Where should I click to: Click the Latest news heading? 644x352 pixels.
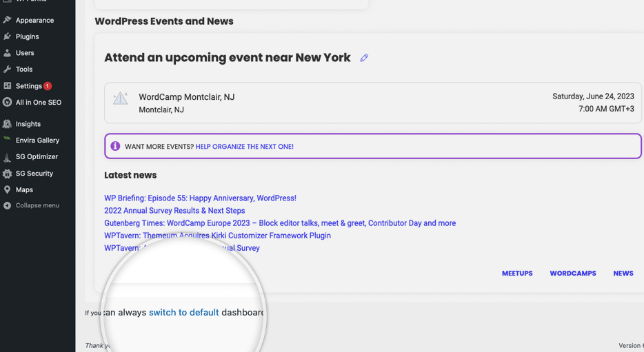(x=130, y=175)
